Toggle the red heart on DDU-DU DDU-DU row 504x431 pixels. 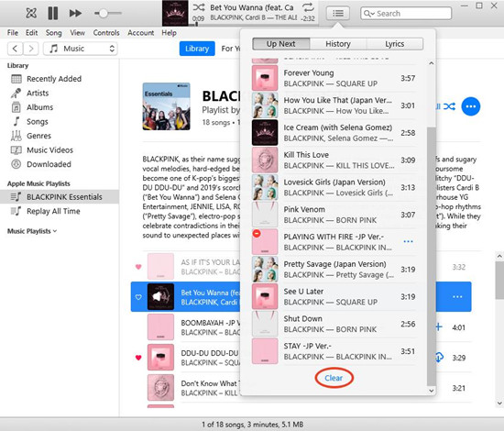click(138, 358)
